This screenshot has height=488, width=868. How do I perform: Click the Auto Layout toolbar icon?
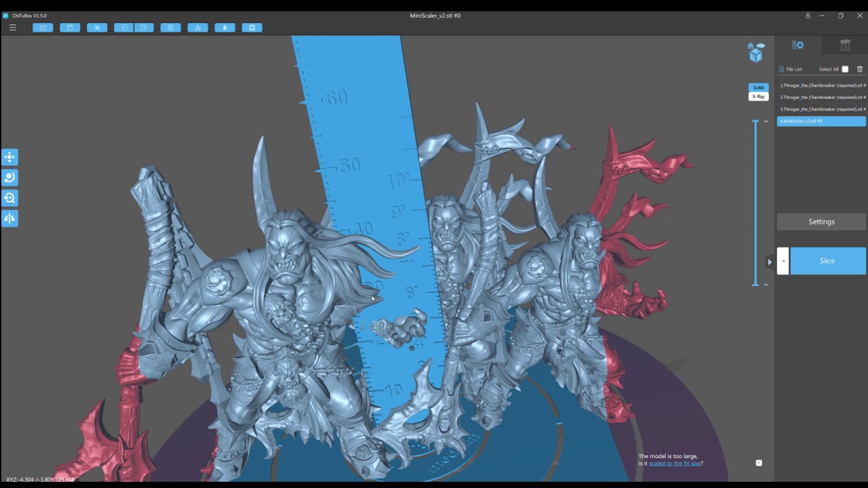pos(198,28)
